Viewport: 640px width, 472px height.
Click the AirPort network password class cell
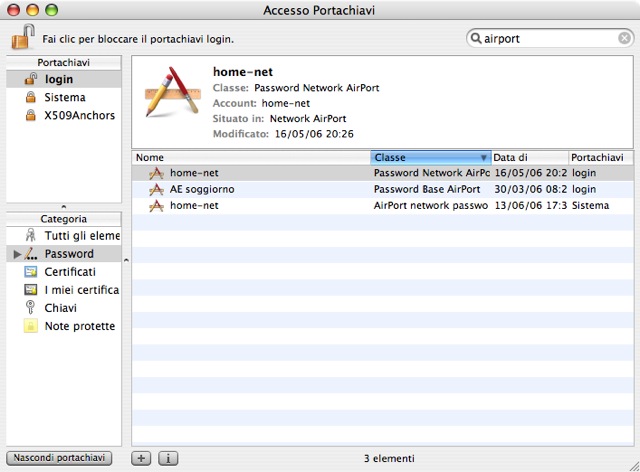[x=431, y=205]
